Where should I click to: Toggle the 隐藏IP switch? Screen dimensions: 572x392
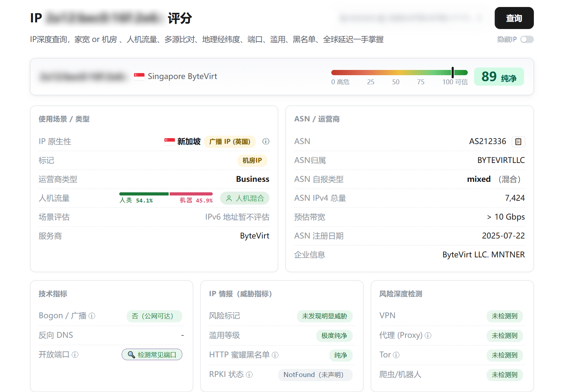pyautogui.click(x=527, y=40)
